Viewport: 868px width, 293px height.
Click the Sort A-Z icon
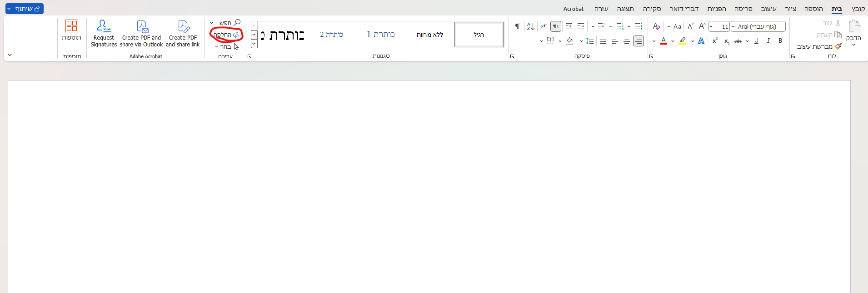coord(530,26)
